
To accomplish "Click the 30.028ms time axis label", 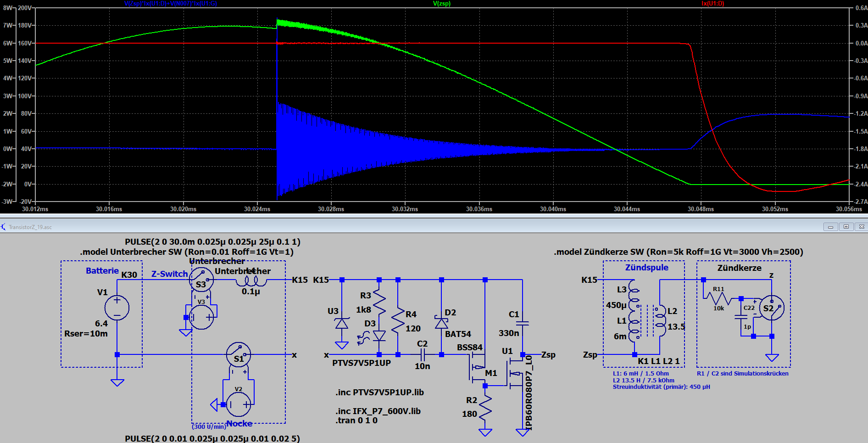I will 331,209.
